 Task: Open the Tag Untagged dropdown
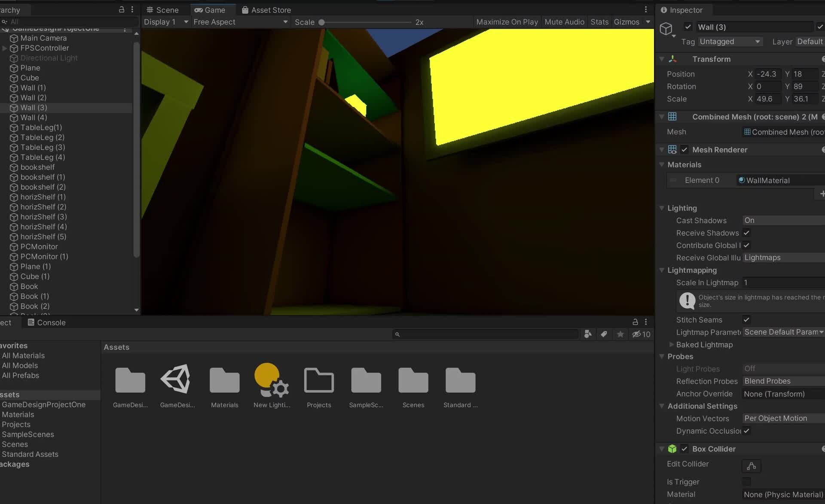(x=730, y=42)
